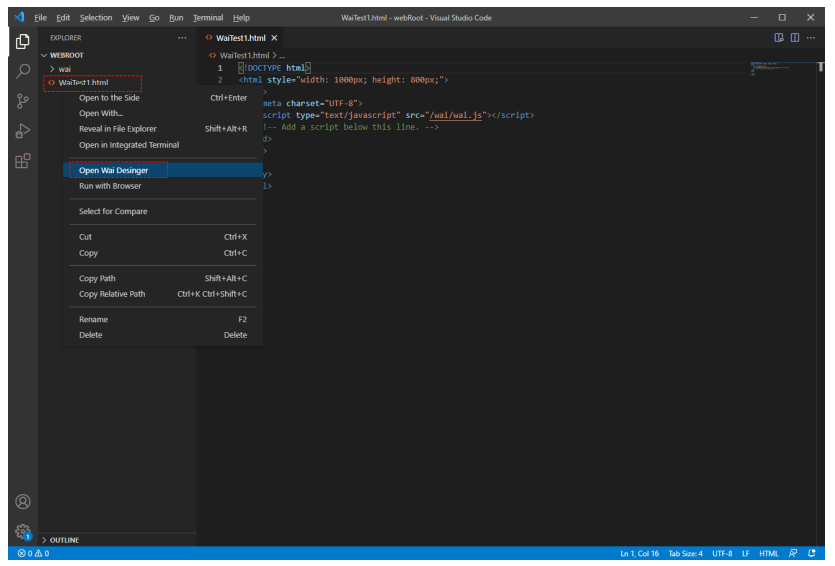Viewport: 835px width, 566px height.
Task: Open editor More Actions ellipsis
Action: (x=810, y=38)
